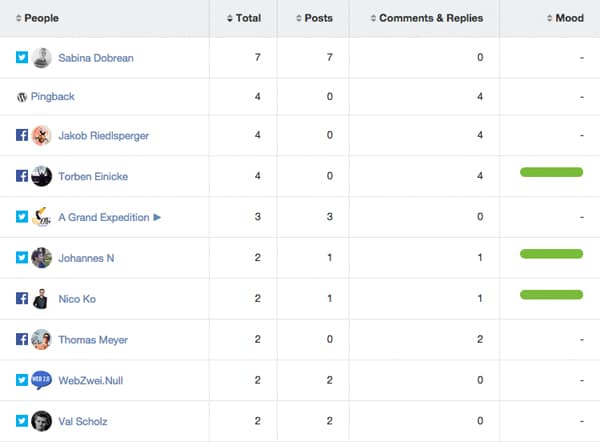
Task: Click Jakob Riedlsperger's avatar picture
Action: (41, 135)
